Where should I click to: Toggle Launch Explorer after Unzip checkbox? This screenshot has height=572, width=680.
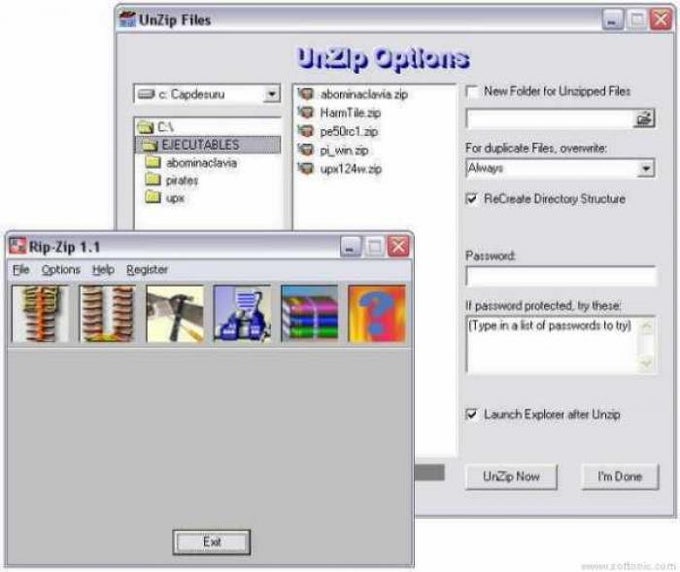472,415
